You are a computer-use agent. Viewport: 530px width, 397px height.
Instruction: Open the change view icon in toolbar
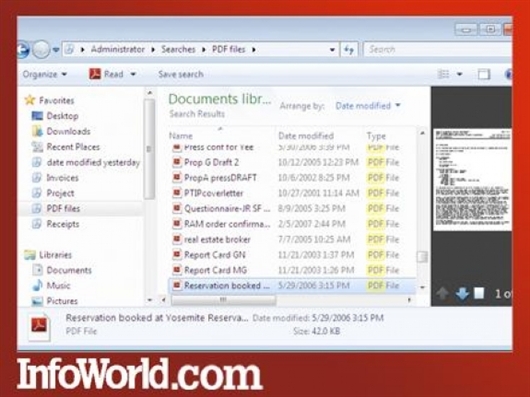click(x=443, y=74)
